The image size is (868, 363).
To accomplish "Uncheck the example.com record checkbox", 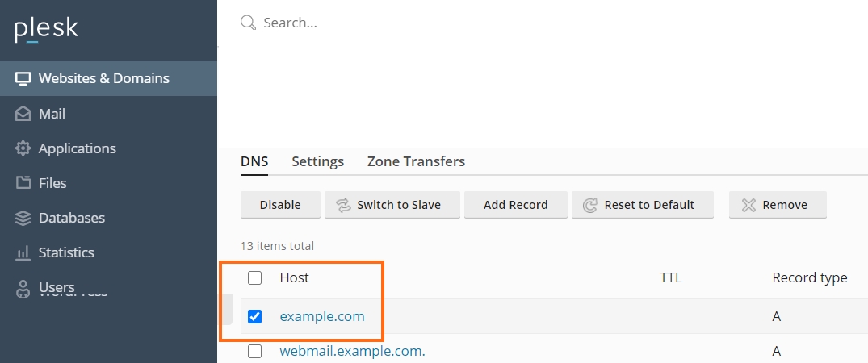I will [x=255, y=317].
